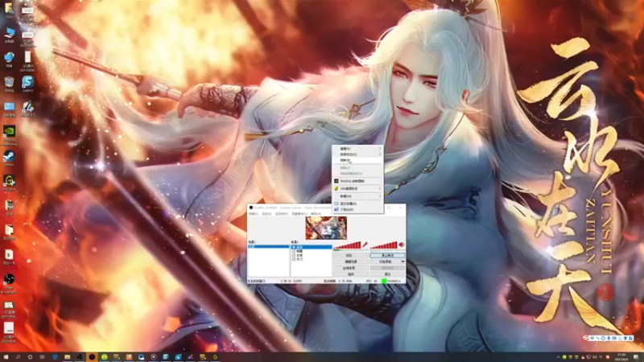
Task: Click the Start Recording button in OBS
Action: tap(386, 261)
